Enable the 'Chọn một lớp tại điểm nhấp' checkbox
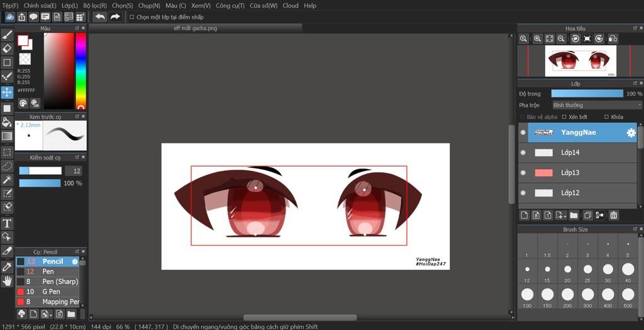The image size is (644, 330). pos(131,17)
